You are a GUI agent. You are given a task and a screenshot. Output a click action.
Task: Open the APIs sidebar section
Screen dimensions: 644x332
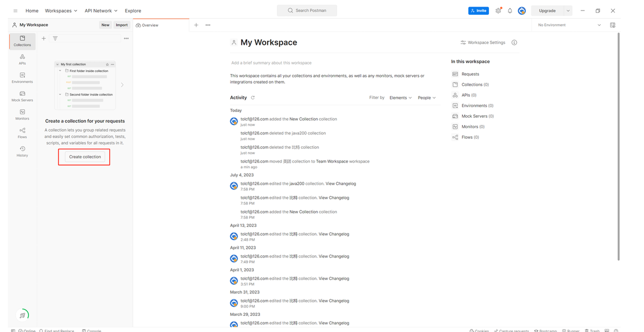pos(22,60)
